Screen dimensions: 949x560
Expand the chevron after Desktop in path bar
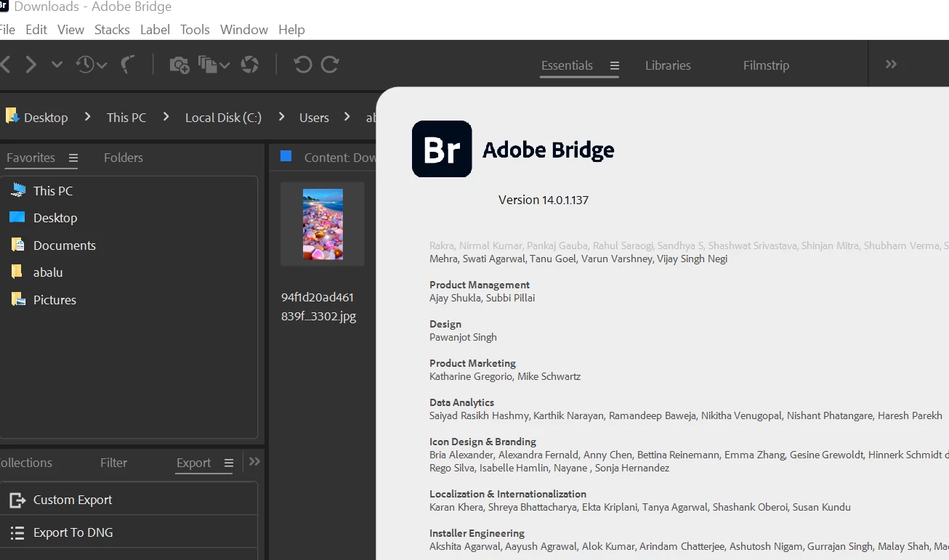coord(87,116)
